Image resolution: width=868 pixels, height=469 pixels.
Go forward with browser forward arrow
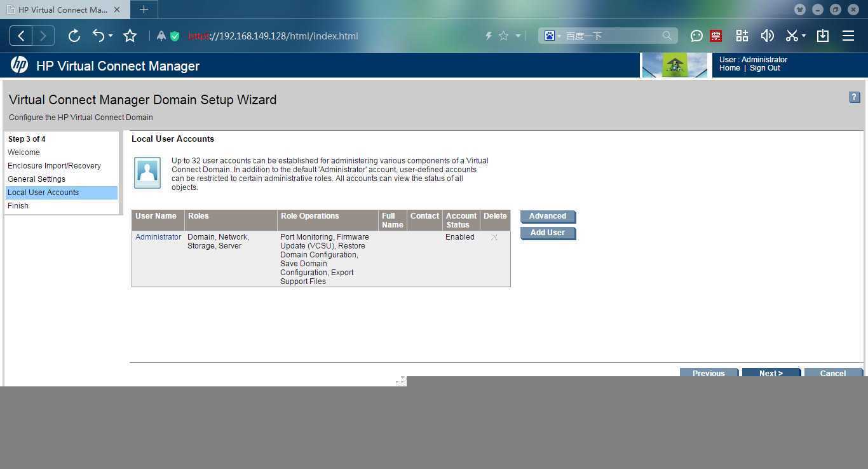click(x=43, y=36)
